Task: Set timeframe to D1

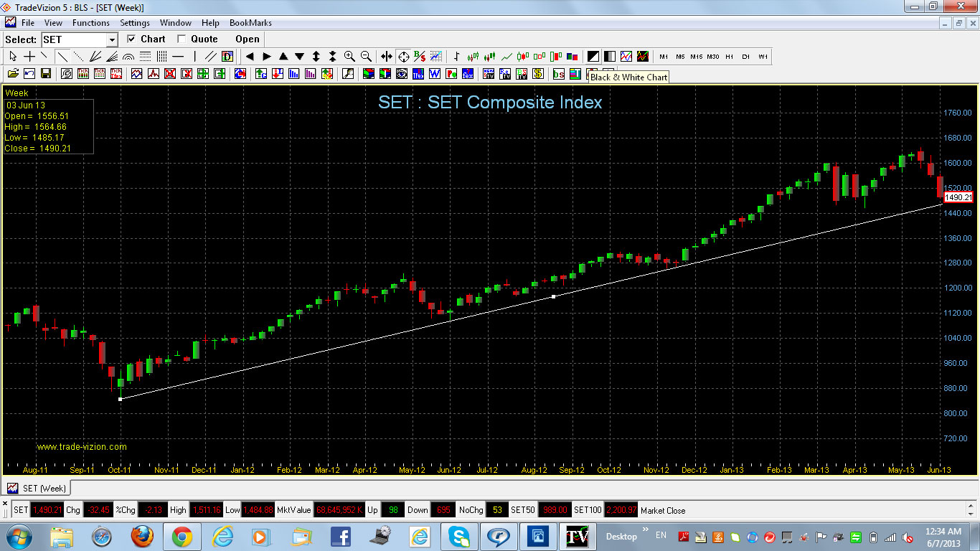Action: (x=746, y=56)
